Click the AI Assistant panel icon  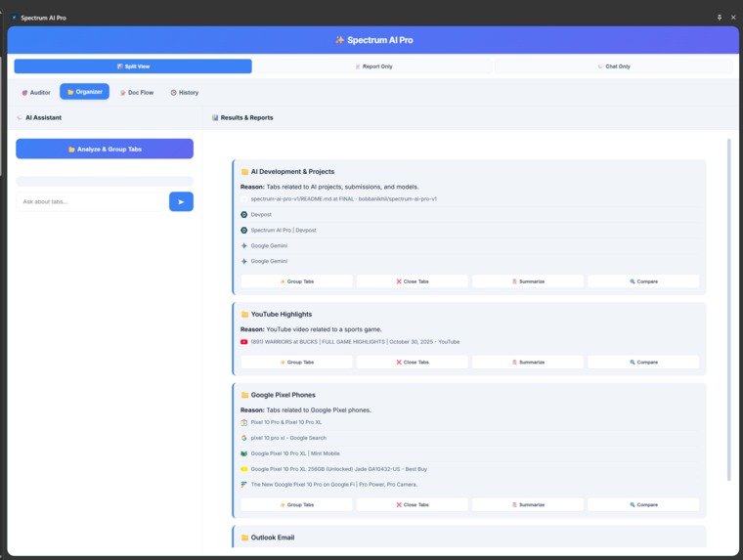pos(20,117)
